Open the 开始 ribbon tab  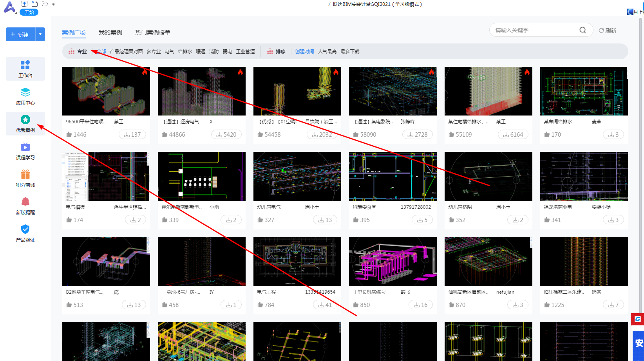click(29, 12)
